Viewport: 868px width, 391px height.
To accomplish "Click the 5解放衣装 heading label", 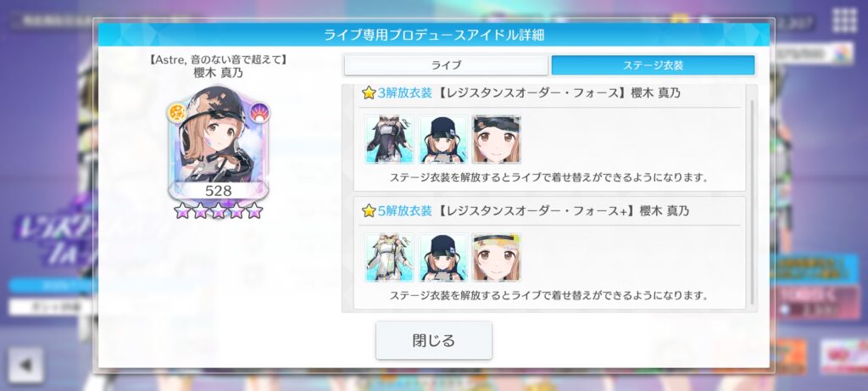I will tap(404, 210).
